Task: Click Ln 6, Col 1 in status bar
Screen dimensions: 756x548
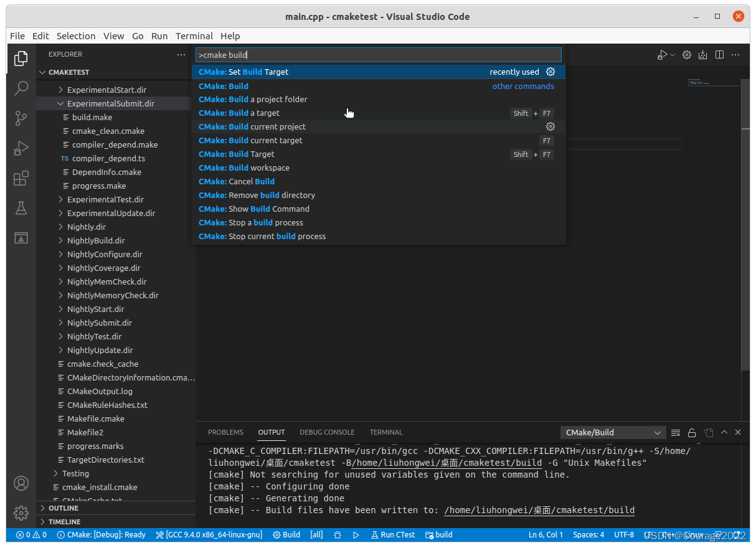Action: pos(546,535)
